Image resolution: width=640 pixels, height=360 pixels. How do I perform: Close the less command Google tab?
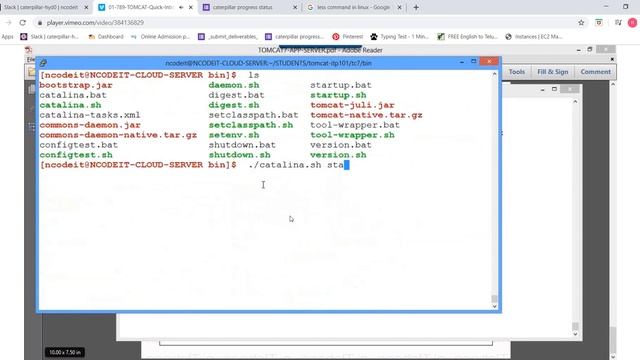(399, 7)
